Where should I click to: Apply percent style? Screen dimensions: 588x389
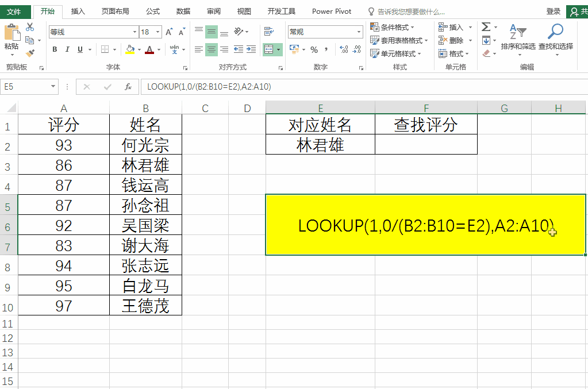click(x=314, y=49)
